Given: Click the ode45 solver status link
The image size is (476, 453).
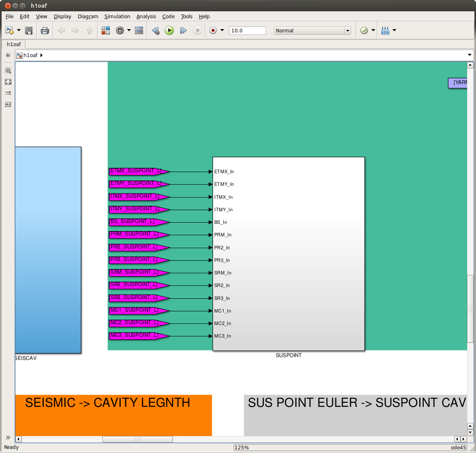Looking at the screenshot, I should 459,448.
